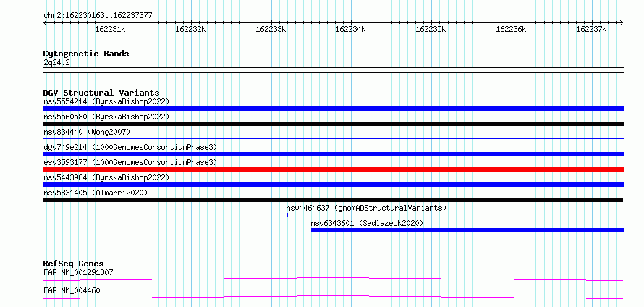
Task: Select the magenta line under FAP|NM_004460
Action: (x=333, y=297)
